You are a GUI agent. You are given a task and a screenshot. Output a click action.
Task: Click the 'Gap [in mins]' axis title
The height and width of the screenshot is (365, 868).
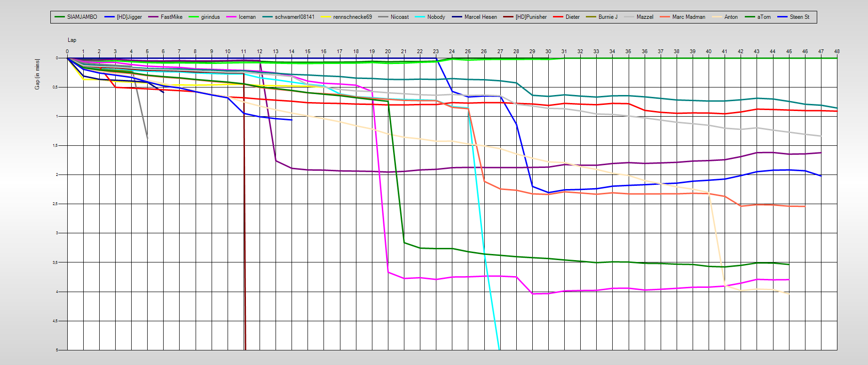tap(37, 74)
